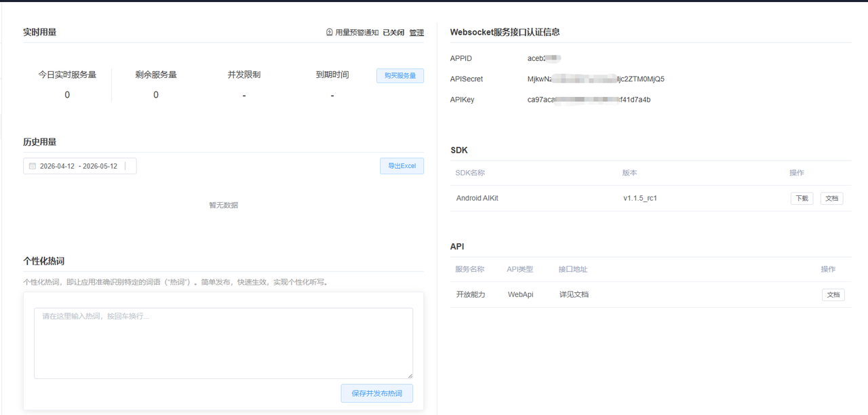Image resolution: width=868 pixels, height=415 pixels.
Task: Click the API类型 column header
Action: click(x=520, y=269)
